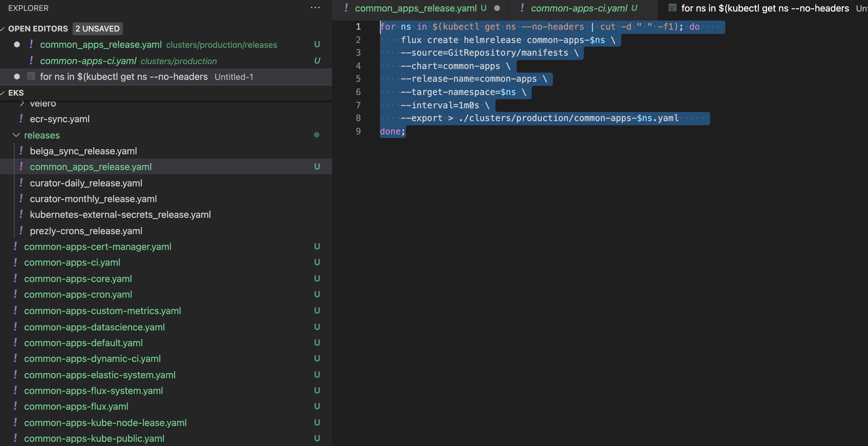Click line number 5 in editor gutter
The height and width of the screenshot is (446, 868).
pyautogui.click(x=358, y=79)
